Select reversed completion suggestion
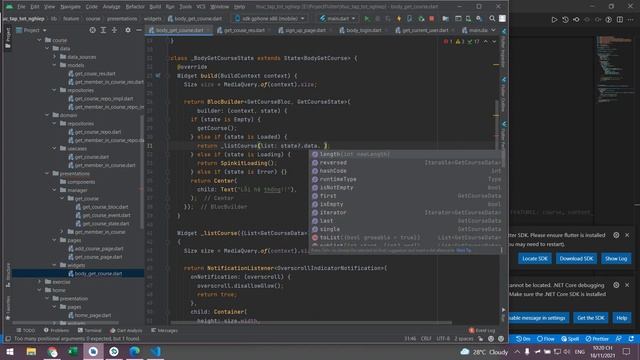The image size is (640, 360). 406,162
